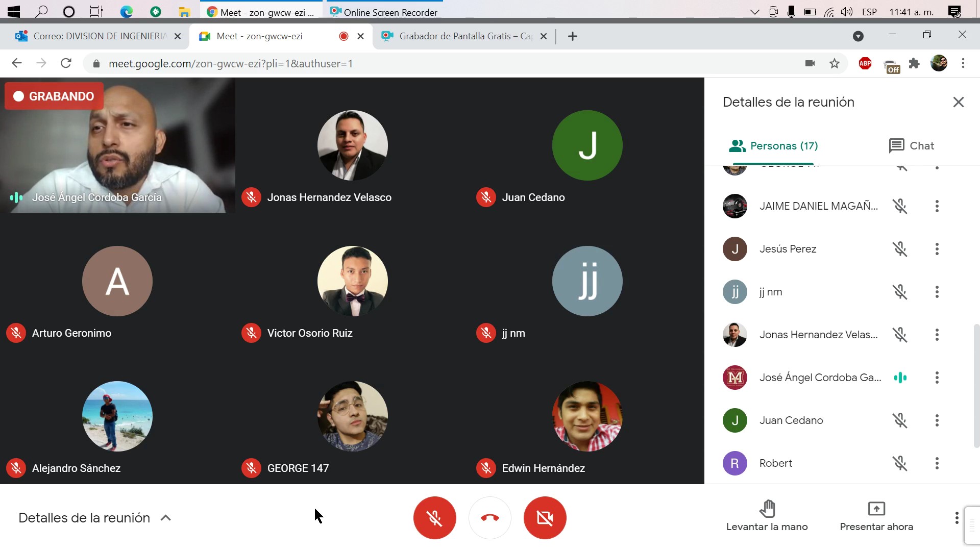Raise hand with Levantar la mano
This screenshot has width=980, height=551.
[767, 516]
